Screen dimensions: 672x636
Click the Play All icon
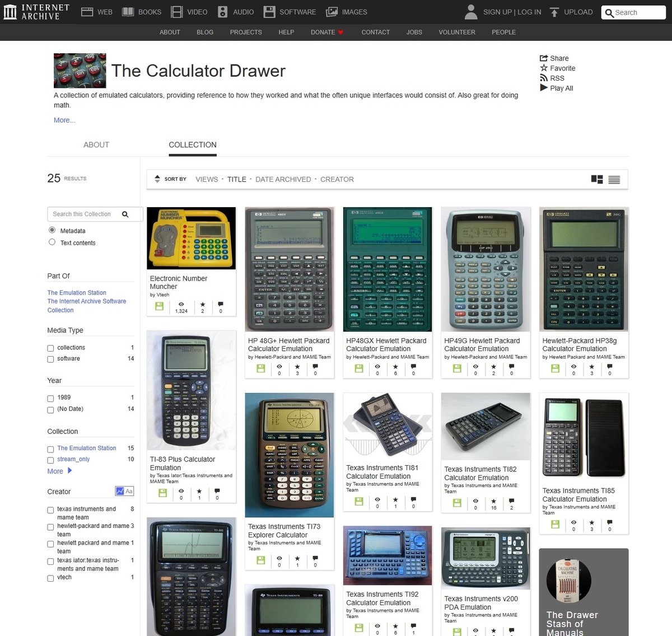click(544, 88)
